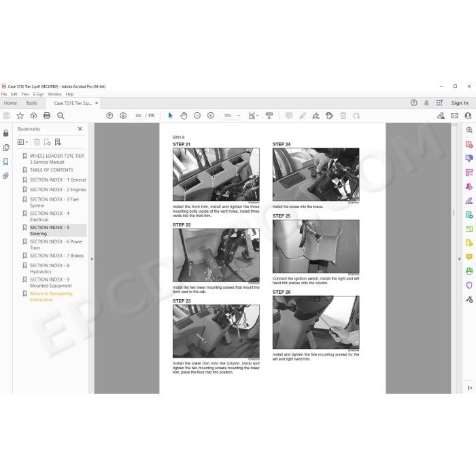Viewport: 476px width, 476px height.
Task: Collapse the left navigation pane arrow
Action: [x=91, y=259]
